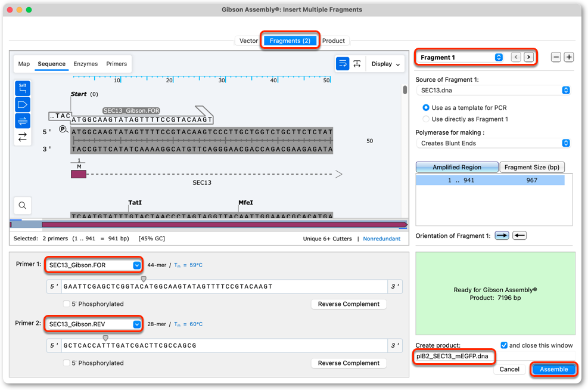Click the Primer 1 sequence field
This screenshot has width=588, height=390.
click(224, 286)
